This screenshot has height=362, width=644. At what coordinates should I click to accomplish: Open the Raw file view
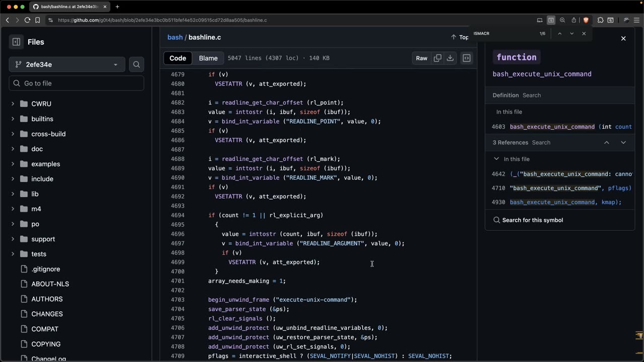coord(422,58)
